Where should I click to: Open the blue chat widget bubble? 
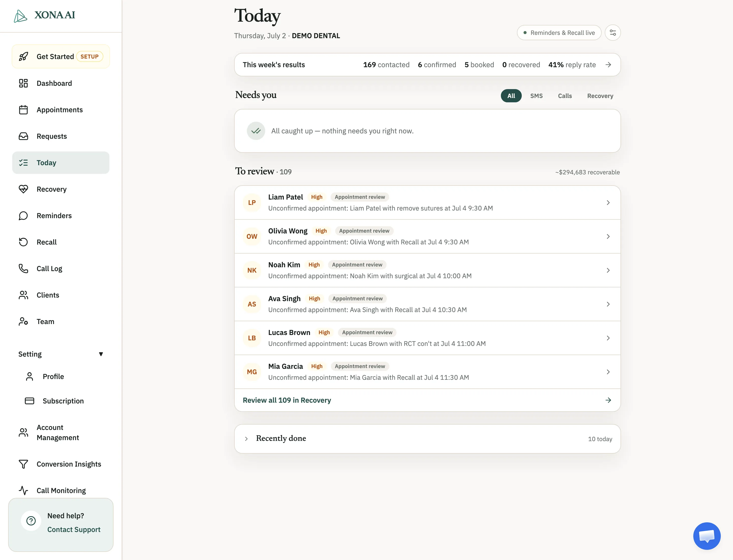[707, 536]
